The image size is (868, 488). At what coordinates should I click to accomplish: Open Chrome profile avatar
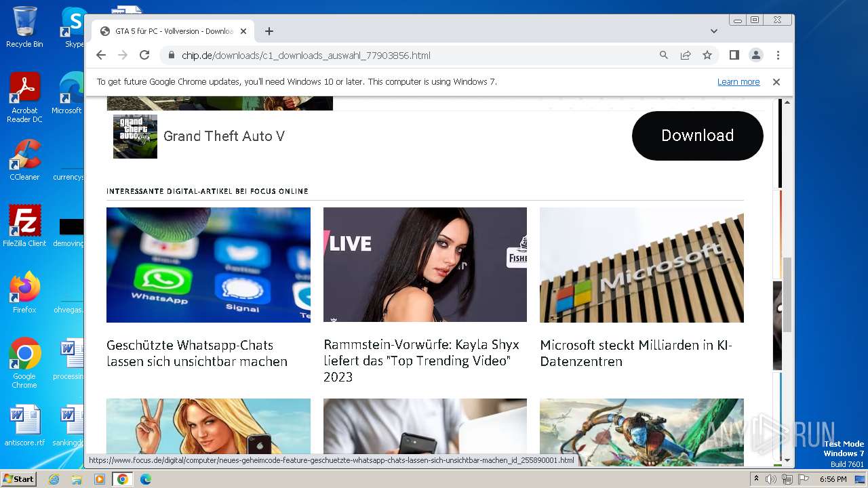click(x=755, y=55)
